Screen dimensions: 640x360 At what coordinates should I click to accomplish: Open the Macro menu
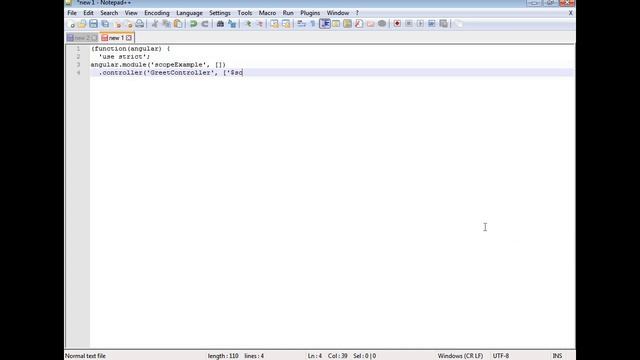(x=267, y=13)
